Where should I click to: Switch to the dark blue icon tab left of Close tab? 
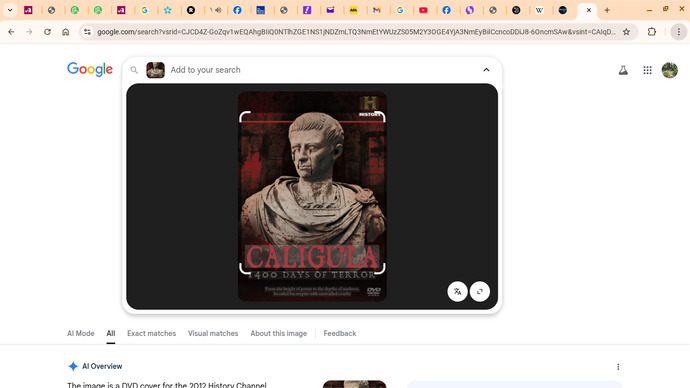point(563,10)
